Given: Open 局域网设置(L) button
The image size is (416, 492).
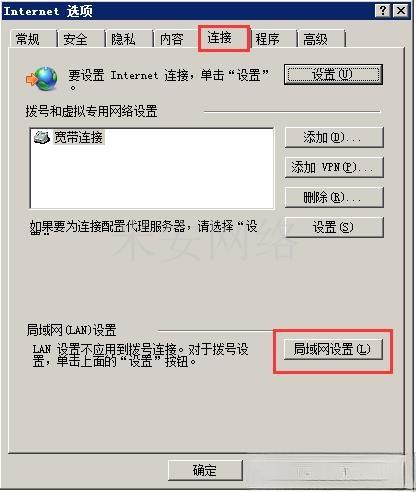Looking at the screenshot, I should (x=333, y=349).
